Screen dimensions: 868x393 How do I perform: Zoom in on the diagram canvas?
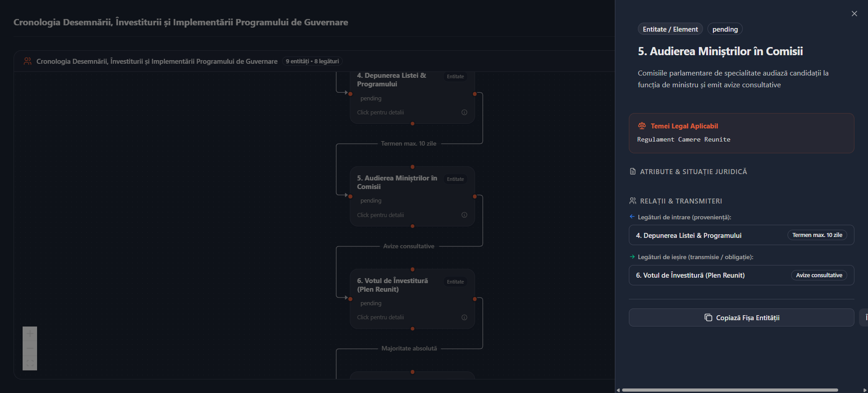(30, 334)
